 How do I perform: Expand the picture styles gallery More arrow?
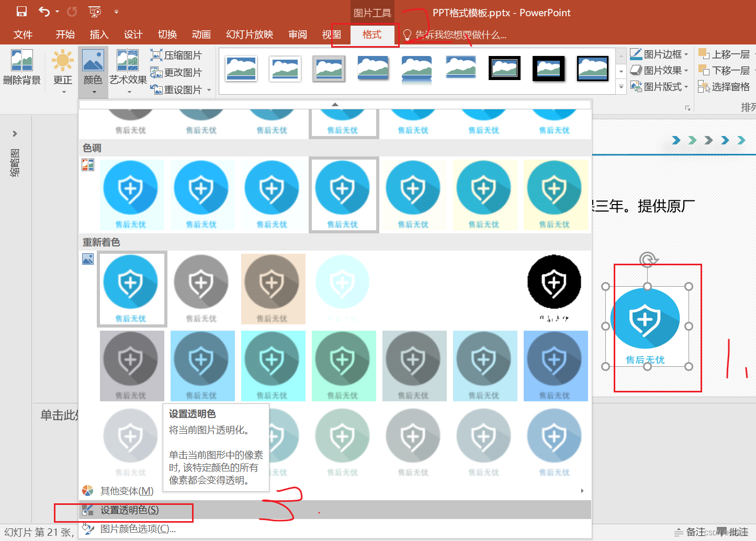(x=622, y=87)
